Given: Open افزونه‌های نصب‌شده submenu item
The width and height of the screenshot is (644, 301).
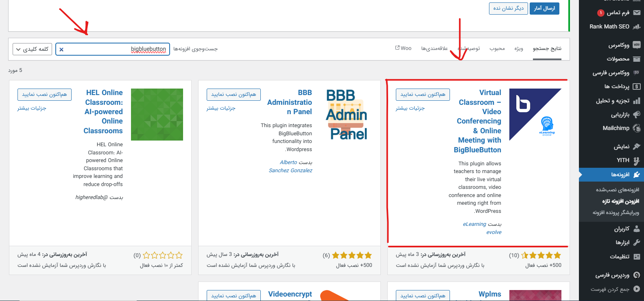Looking at the screenshot, I should [618, 190].
